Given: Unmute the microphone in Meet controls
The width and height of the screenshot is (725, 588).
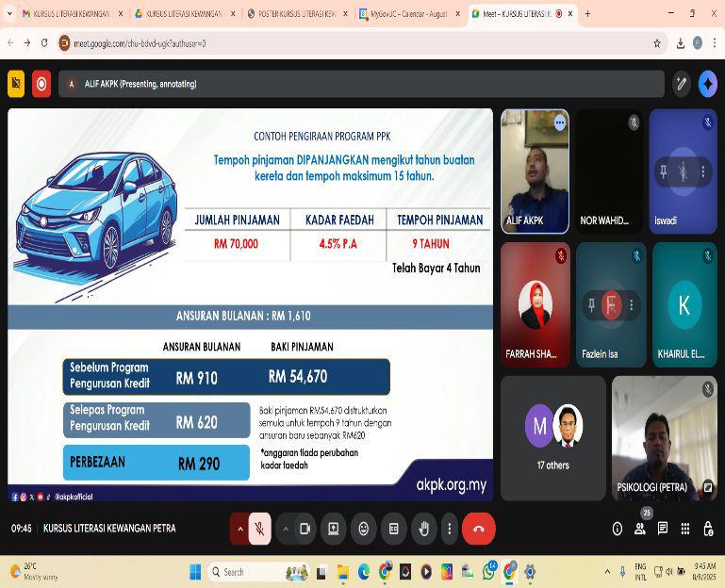Looking at the screenshot, I should 259,529.
